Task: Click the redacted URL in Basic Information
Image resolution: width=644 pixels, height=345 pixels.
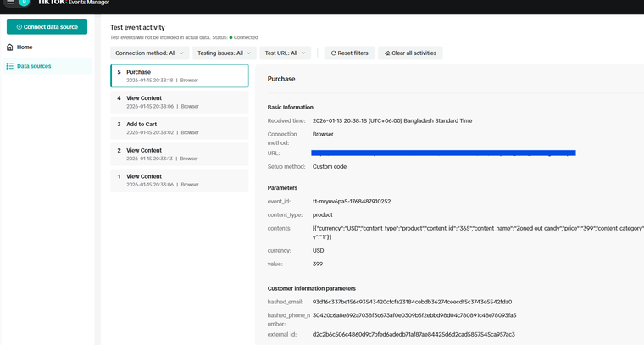Action: click(443, 153)
